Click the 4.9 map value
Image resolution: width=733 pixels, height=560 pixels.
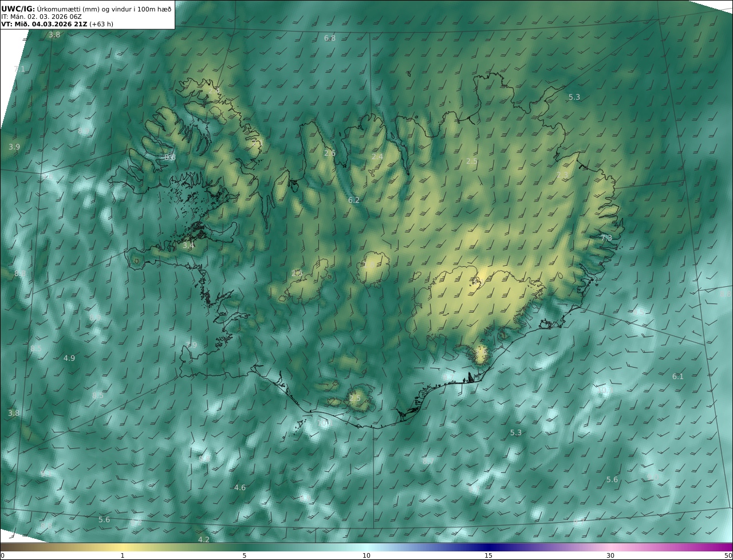tap(69, 358)
